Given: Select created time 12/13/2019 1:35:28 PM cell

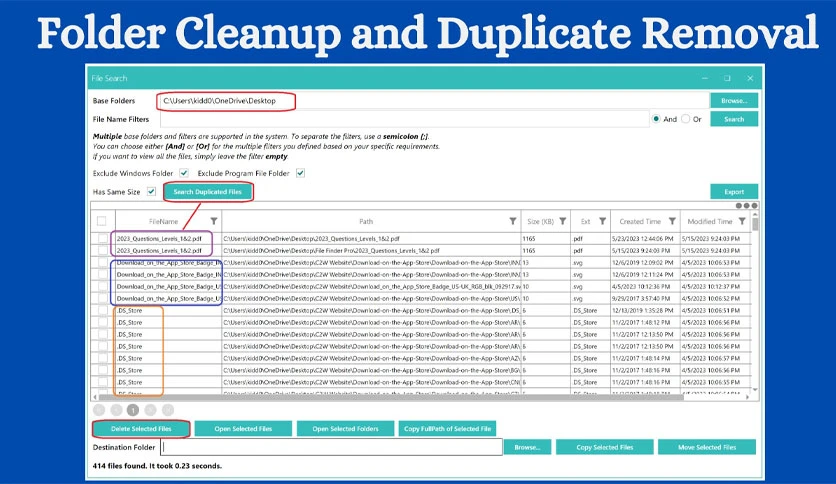Looking at the screenshot, I should (643, 310).
